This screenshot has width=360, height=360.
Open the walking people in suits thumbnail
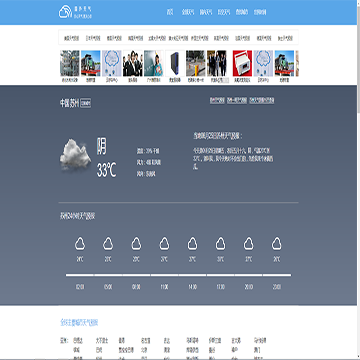(x=217, y=63)
